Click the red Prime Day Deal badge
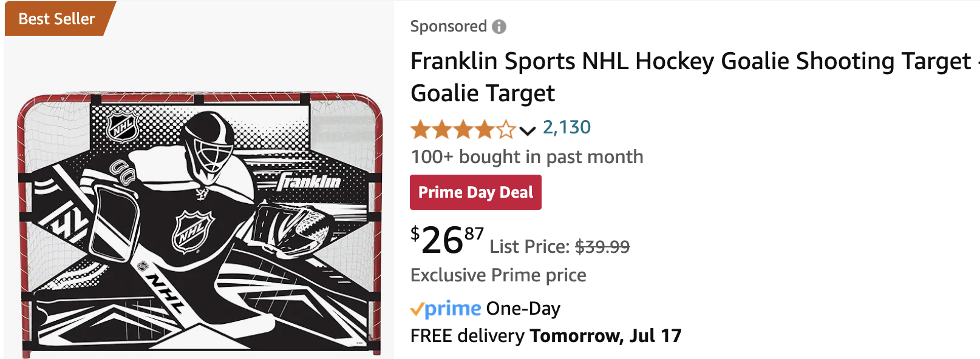The width and height of the screenshot is (980, 359). tap(475, 192)
